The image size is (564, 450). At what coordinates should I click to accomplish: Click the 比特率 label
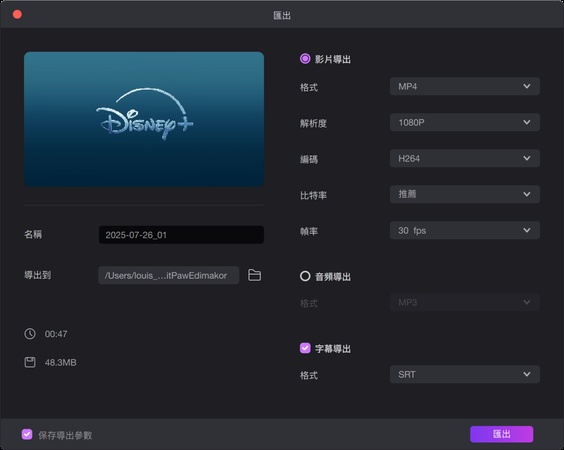coord(313,195)
